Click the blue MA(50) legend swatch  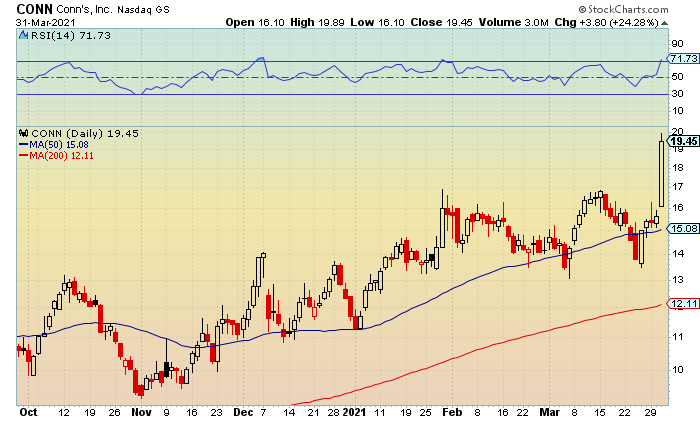pyautogui.click(x=24, y=145)
